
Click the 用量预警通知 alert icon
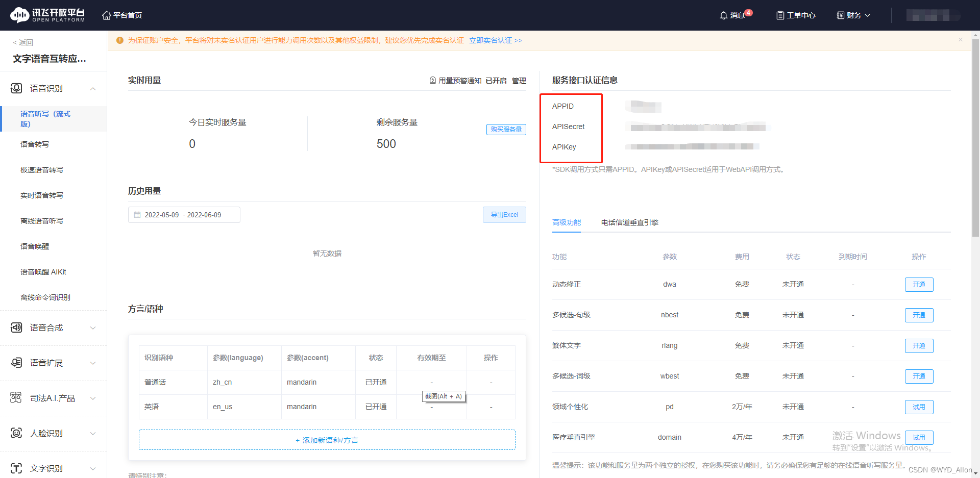pyautogui.click(x=433, y=80)
